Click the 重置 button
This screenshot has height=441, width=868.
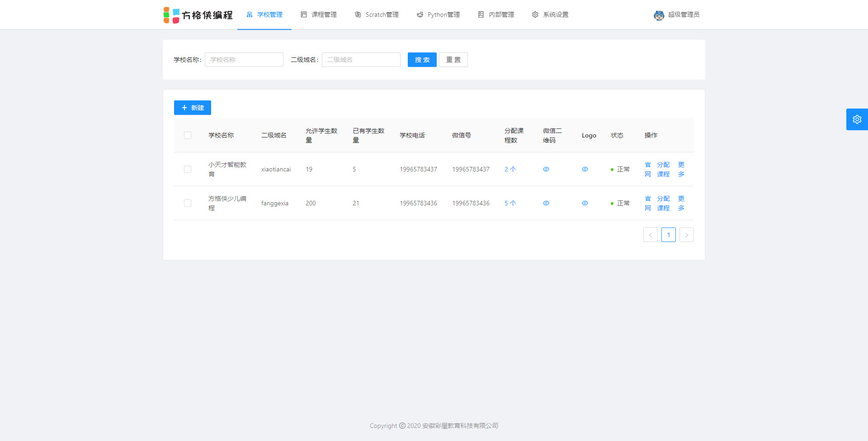click(453, 60)
